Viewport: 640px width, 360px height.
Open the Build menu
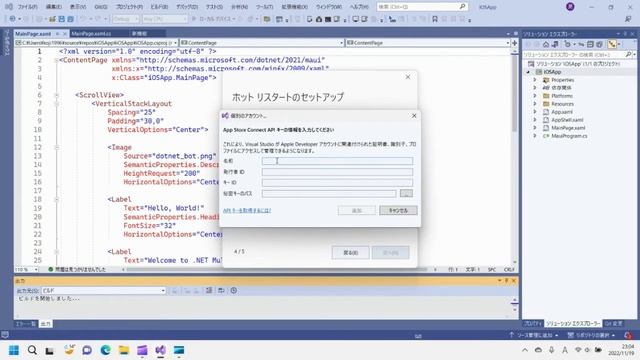click(159, 7)
